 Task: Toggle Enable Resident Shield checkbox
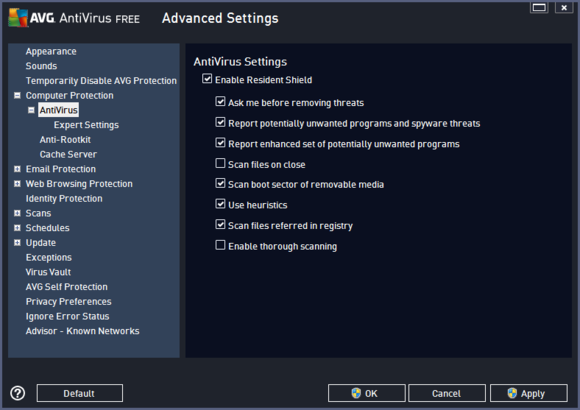[x=207, y=78]
